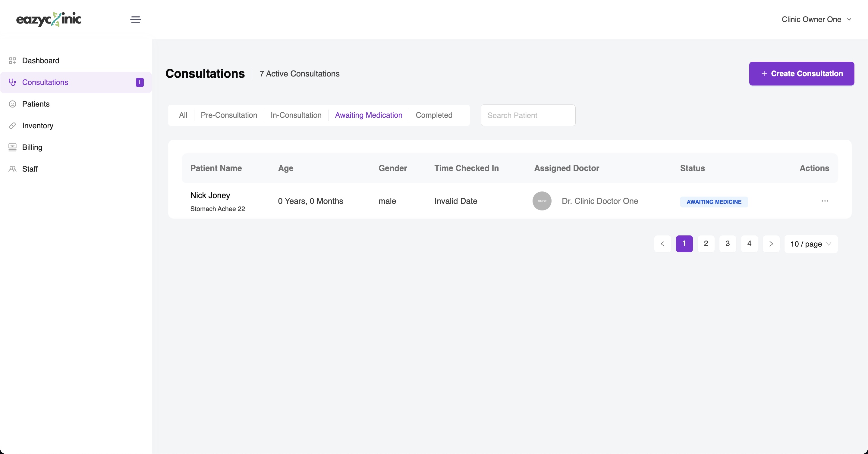
Task: Click the Invalid Date cell
Action: [x=456, y=201]
